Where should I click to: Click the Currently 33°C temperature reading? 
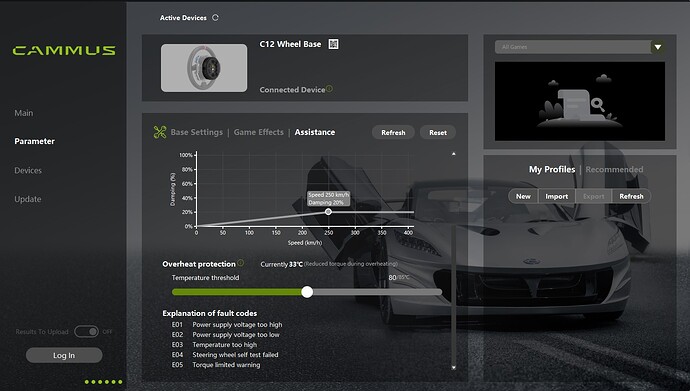click(282, 264)
